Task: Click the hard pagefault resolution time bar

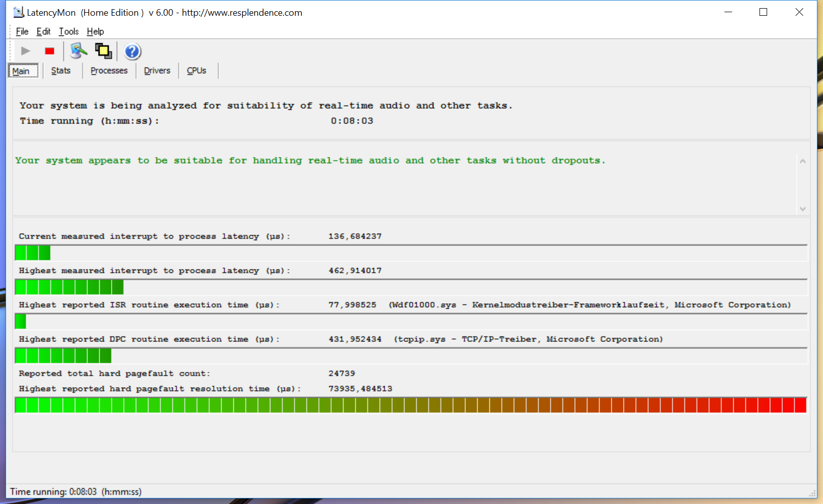Action: (410, 405)
